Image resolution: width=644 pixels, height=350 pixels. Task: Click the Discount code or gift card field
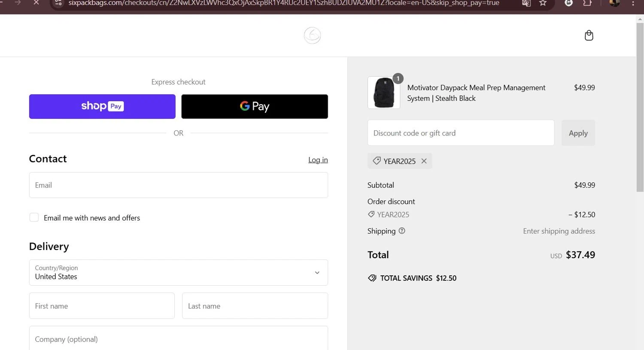point(461,133)
